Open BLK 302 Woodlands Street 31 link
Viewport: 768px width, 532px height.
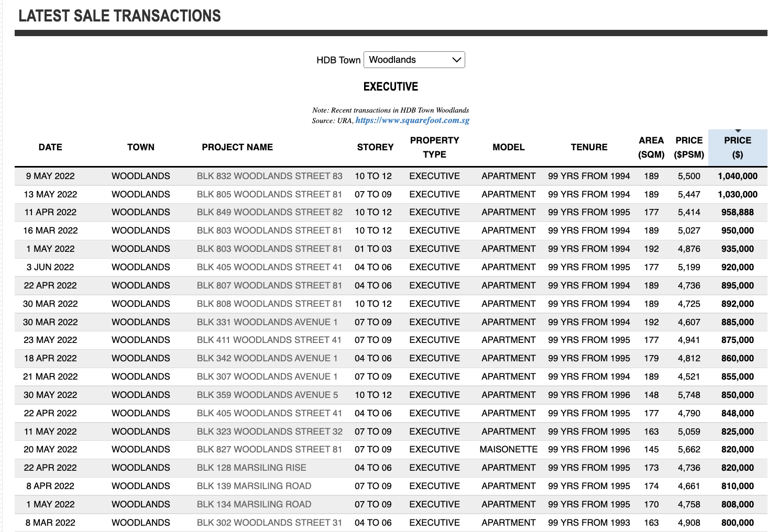(269, 523)
